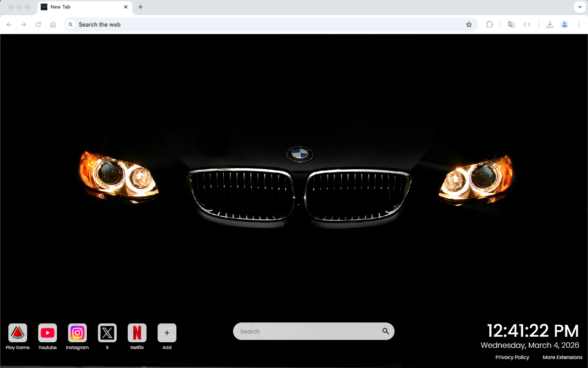The width and height of the screenshot is (588, 368).
Task: Click the magnifier icon in page search bar
Action: coord(386,331)
